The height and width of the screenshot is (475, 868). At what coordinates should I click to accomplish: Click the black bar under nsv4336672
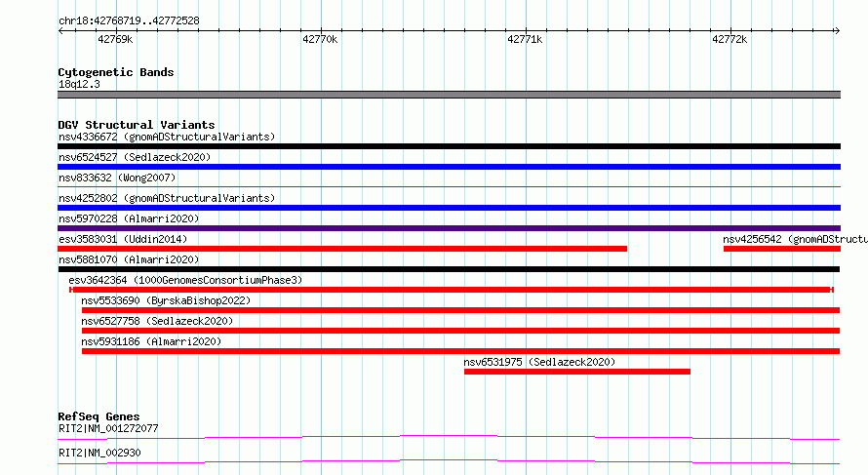pos(449,146)
